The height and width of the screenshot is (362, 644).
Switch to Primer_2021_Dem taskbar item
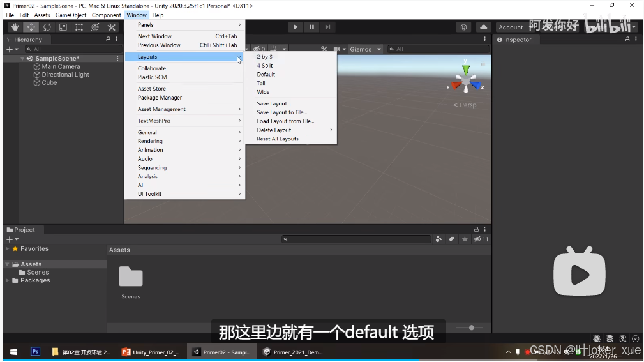(x=293, y=352)
